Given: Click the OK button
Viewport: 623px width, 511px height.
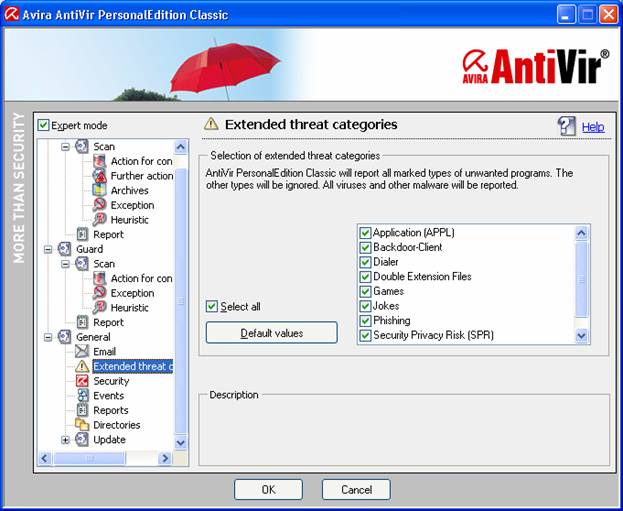Looking at the screenshot, I should point(268,490).
